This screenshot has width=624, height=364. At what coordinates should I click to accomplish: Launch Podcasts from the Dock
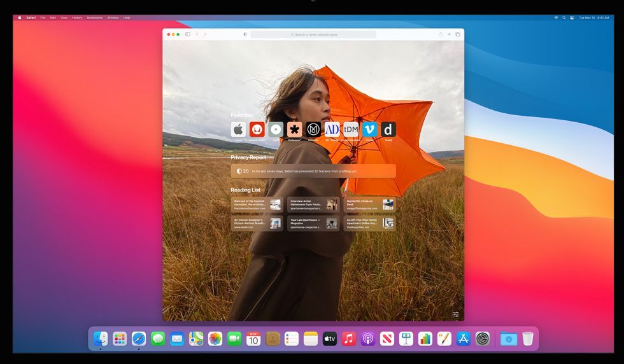point(368,339)
